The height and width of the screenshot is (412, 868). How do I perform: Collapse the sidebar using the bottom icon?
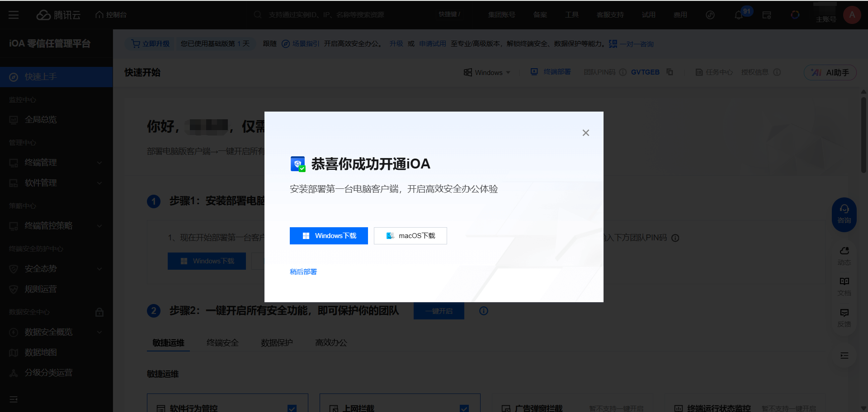pos(14,399)
